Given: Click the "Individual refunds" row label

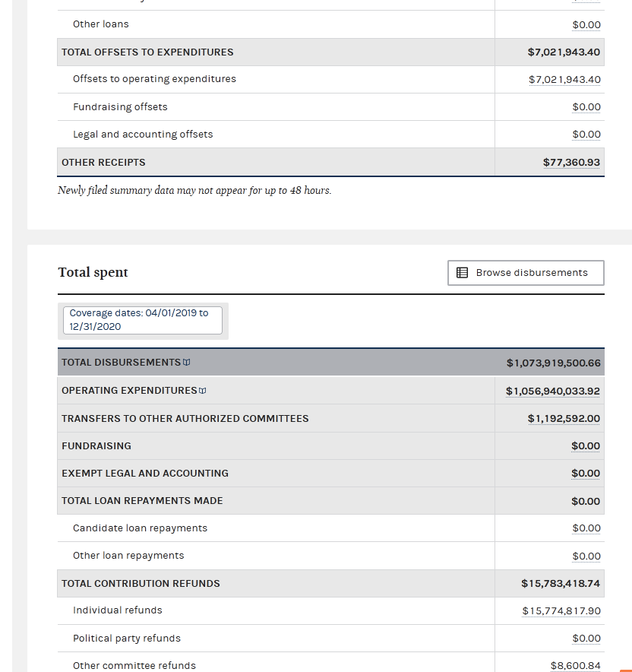Looking at the screenshot, I should 117,610.
